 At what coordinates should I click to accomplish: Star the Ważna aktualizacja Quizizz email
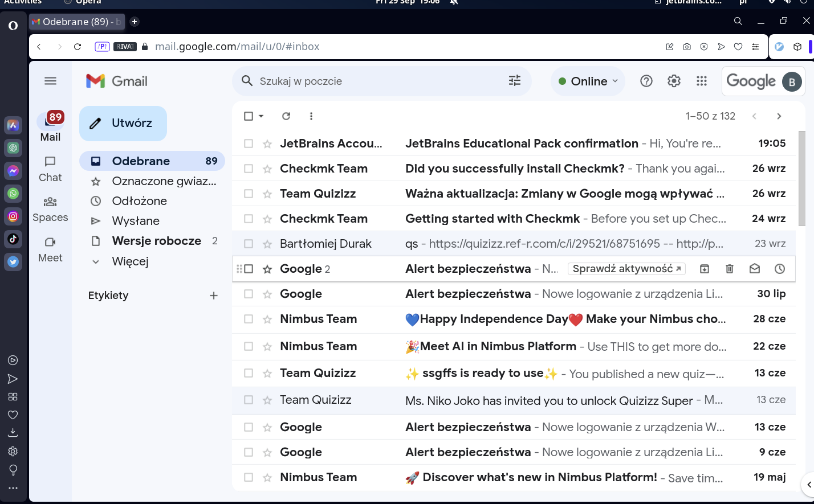(267, 194)
